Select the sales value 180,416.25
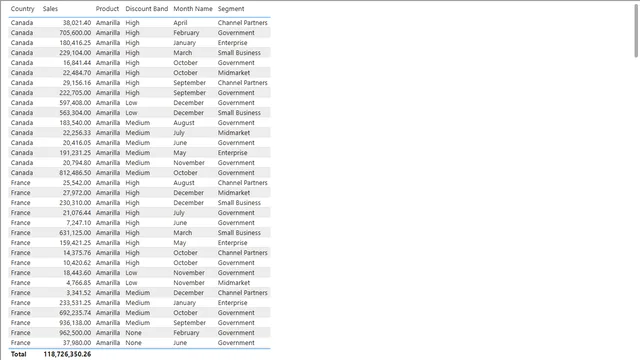The image size is (640, 360). coord(75,43)
